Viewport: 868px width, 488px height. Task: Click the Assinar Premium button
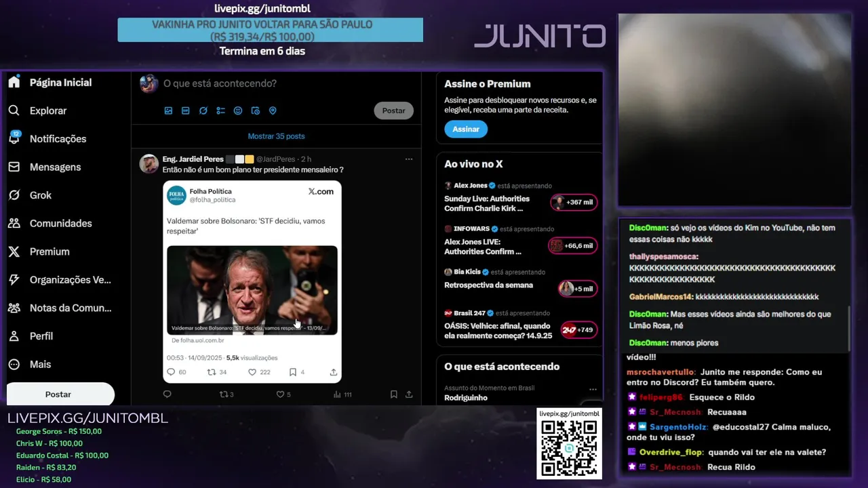click(x=466, y=129)
